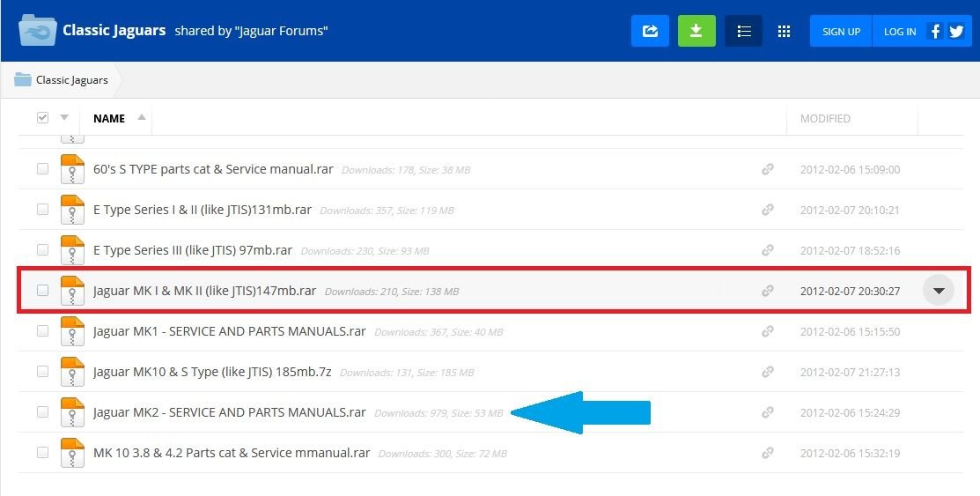Open Jaguar MK2 - SERVICE AND PARTS MANUALS.rar
This screenshot has height=496, width=980.
[x=230, y=412]
